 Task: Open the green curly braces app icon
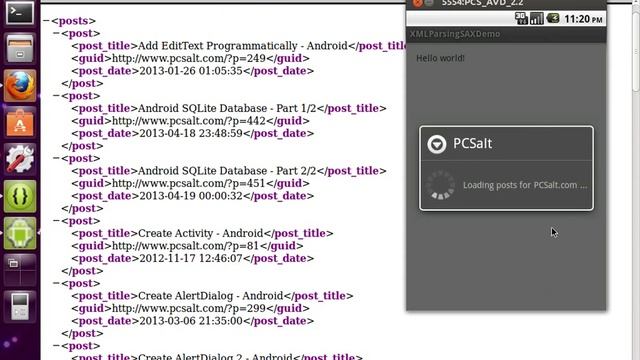20,196
